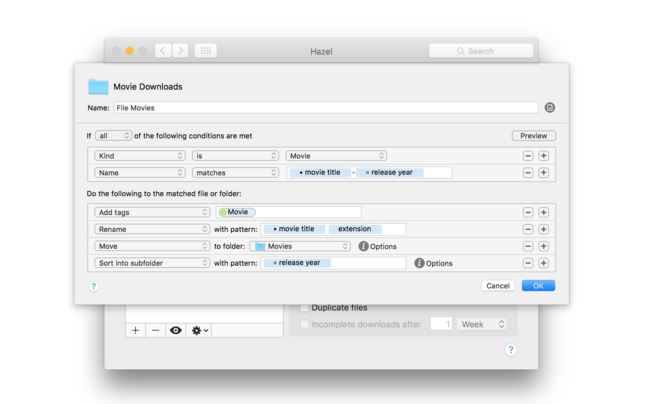
Task: Click the incomplete downloads number field
Action: pyautogui.click(x=441, y=324)
